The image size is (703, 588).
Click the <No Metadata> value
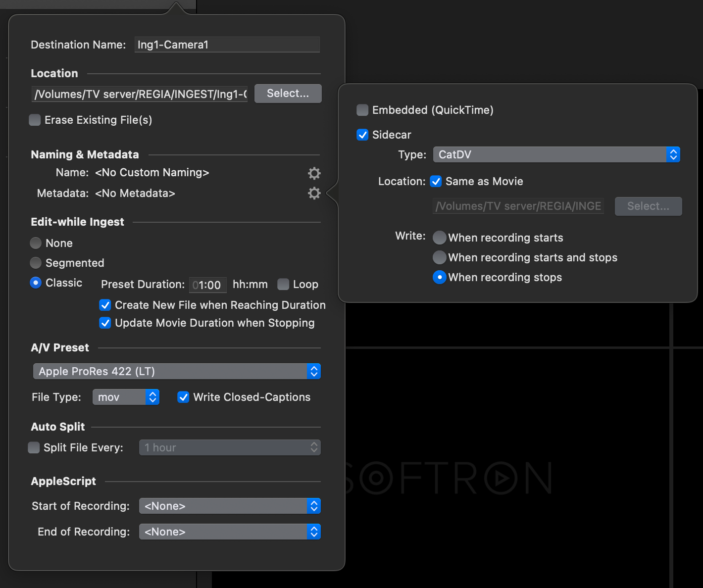[135, 193]
